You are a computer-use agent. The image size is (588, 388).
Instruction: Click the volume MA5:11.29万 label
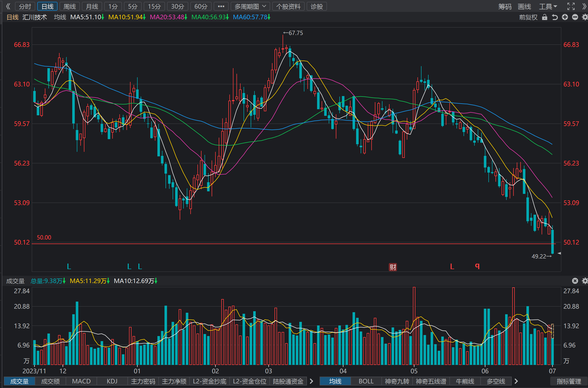pyautogui.click(x=90, y=281)
